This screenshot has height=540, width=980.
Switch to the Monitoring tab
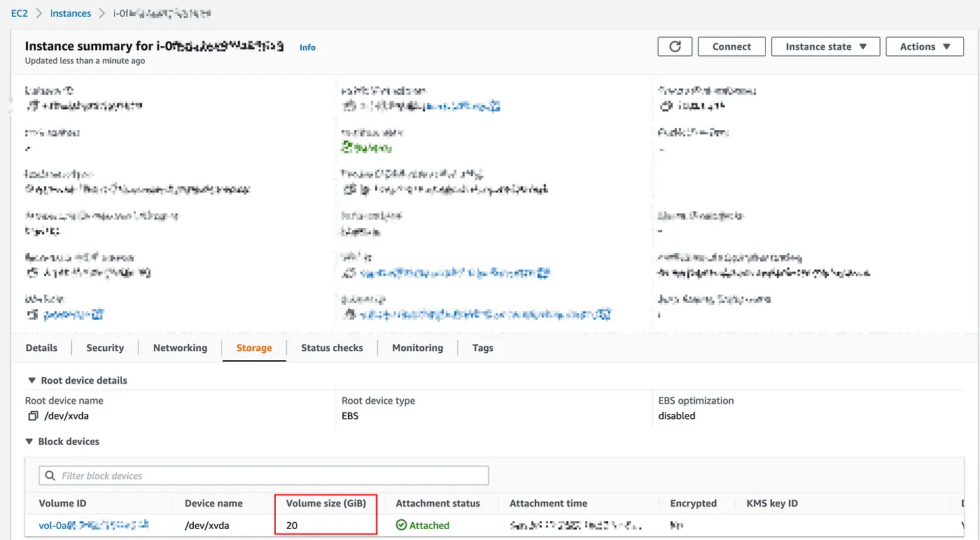click(417, 348)
